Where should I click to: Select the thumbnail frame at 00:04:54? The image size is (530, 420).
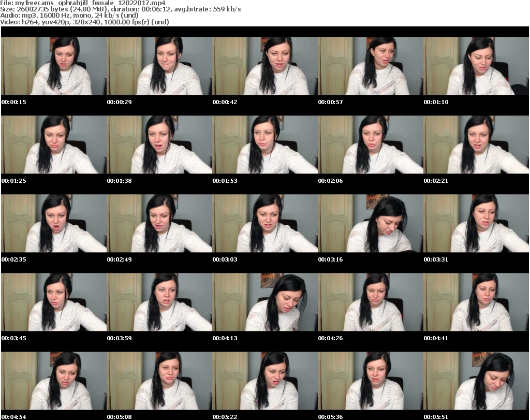[54, 381]
